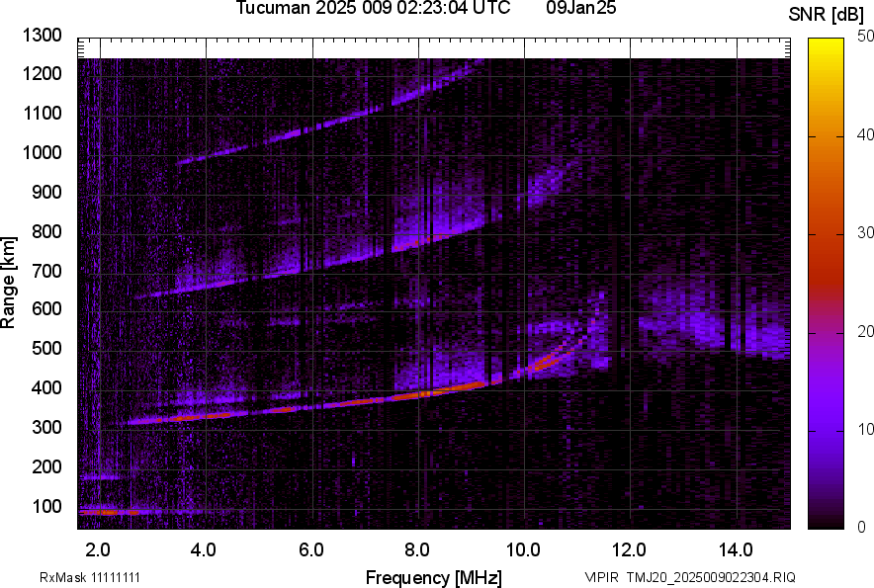Click the colorbar tick label 20

pos(865,331)
